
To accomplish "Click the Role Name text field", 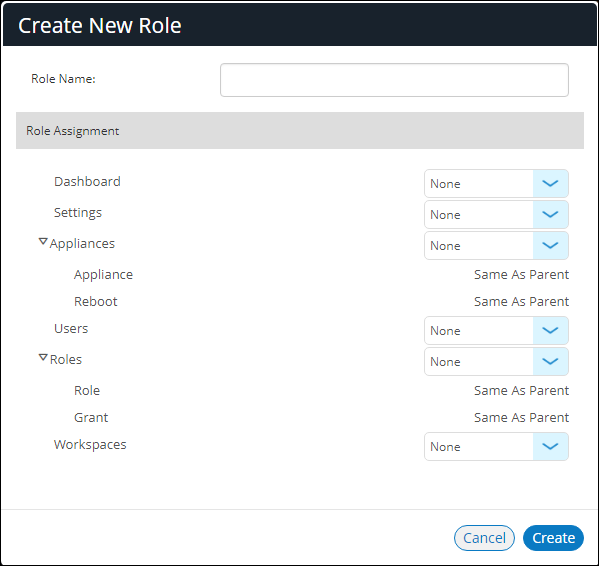I will click(x=394, y=80).
